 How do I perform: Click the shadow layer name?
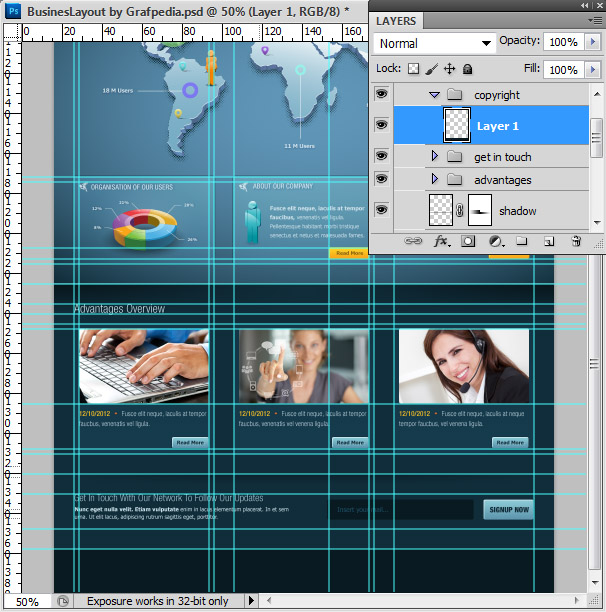coord(517,211)
